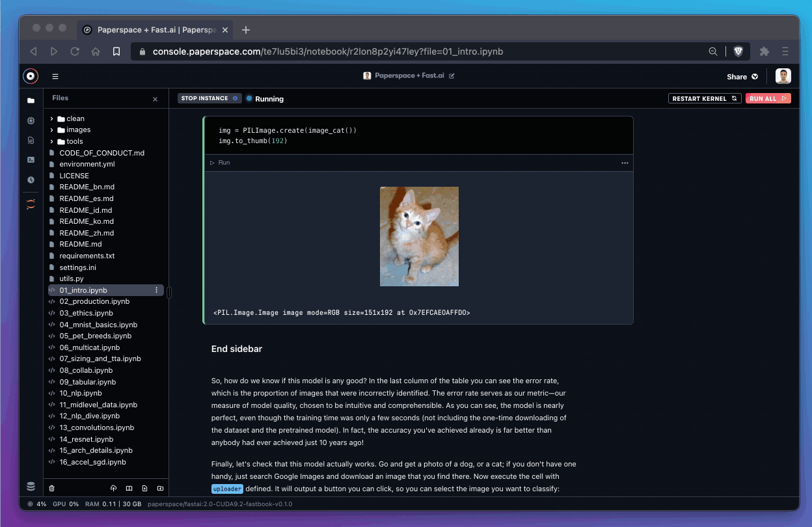Open the history clock icon in sidebar
Image resolution: width=812 pixels, height=527 pixels.
31,180
